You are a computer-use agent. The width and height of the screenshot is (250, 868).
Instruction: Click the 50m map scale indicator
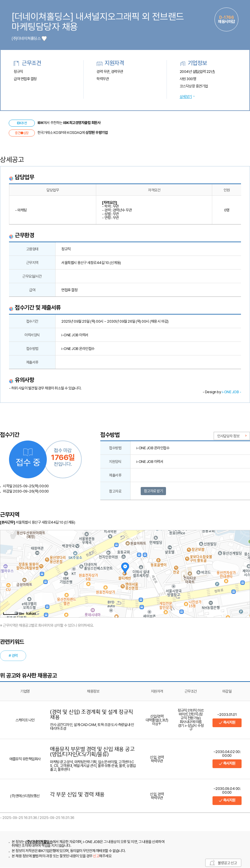point(13,613)
